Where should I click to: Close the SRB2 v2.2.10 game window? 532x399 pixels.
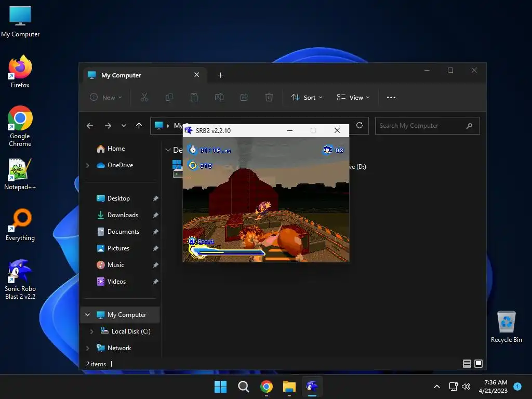337,130
